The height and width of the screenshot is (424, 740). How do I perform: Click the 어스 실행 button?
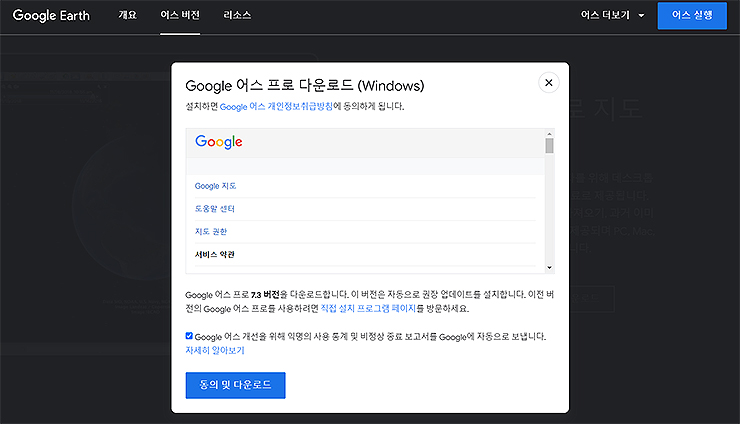click(692, 16)
